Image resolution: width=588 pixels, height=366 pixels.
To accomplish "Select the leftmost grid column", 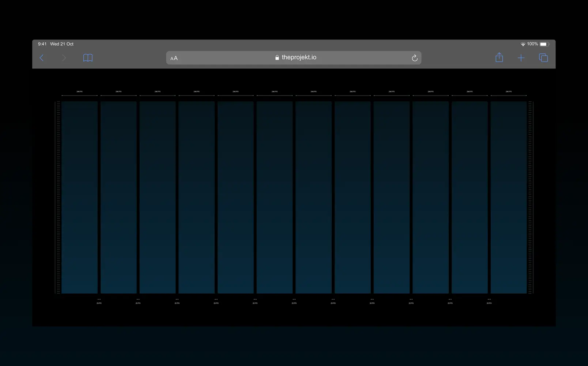I will [79, 198].
